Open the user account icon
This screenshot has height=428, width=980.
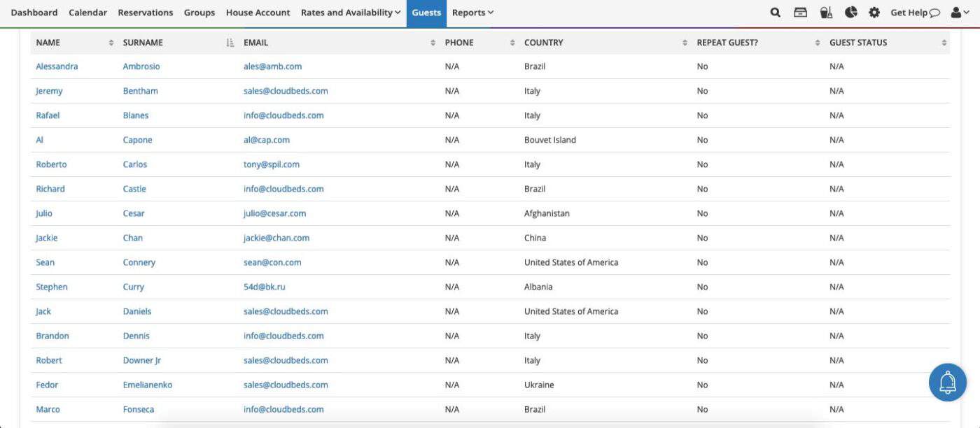tap(957, 12)
